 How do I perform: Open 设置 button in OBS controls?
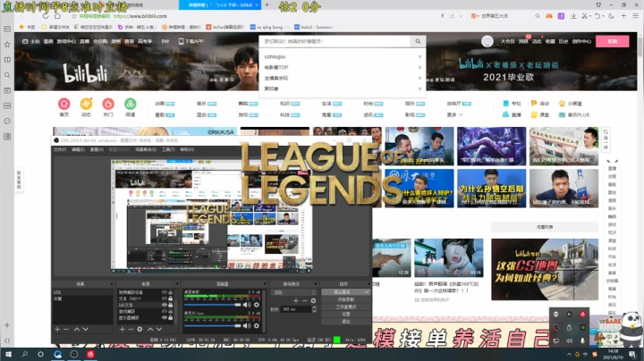(346, 315)
